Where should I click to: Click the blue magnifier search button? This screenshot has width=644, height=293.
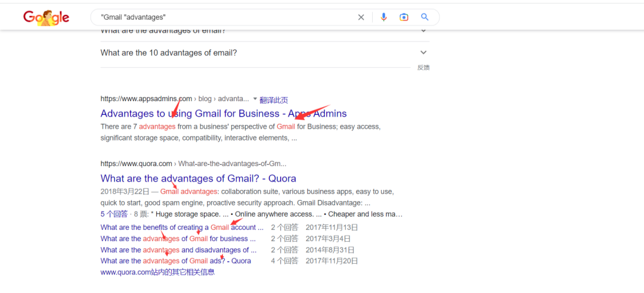click(425, 17)
